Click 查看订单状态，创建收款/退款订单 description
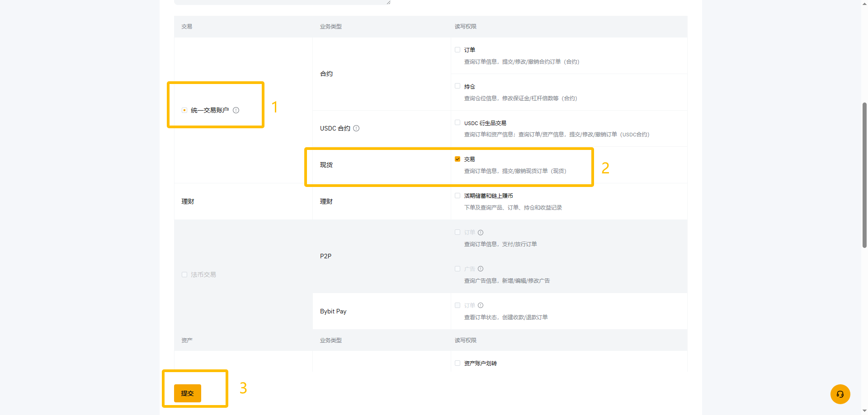 [506, 317]
